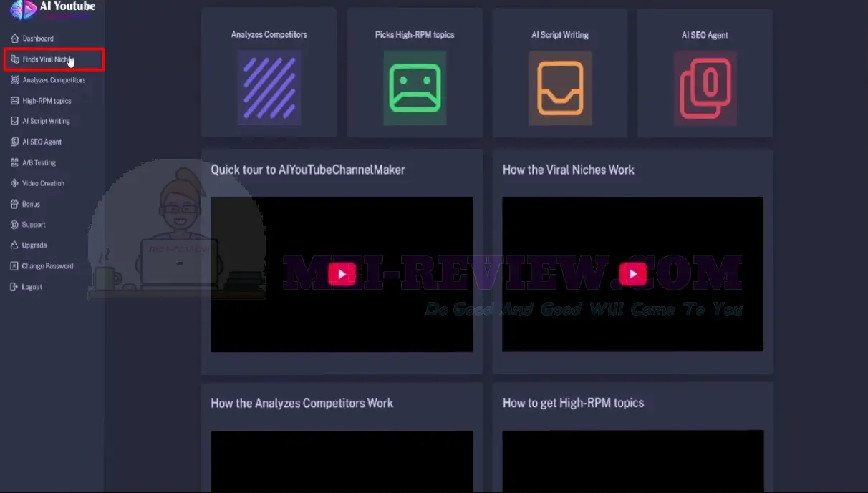Click the Picks High-RPM topics card title
Screen dimensions: 868x493
point(415,34)
